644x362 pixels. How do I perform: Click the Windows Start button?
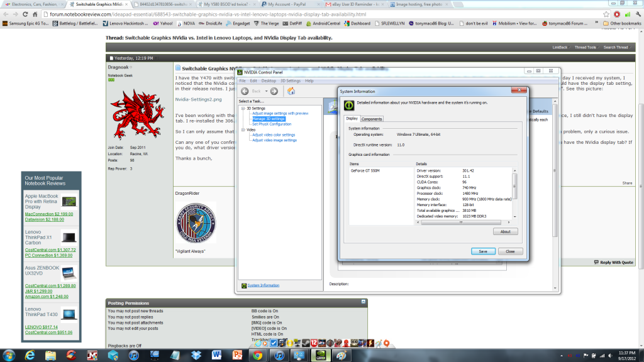coord(9,355)
